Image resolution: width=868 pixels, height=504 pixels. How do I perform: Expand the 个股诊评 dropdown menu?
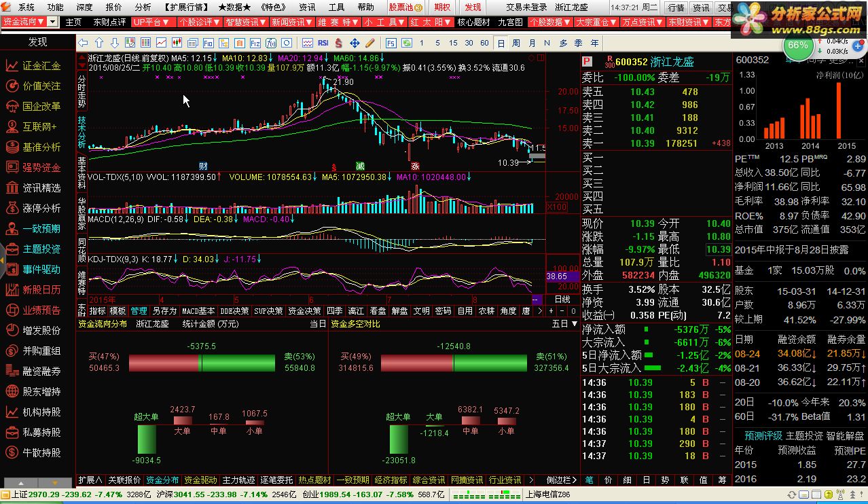click(x=200, y=22)
